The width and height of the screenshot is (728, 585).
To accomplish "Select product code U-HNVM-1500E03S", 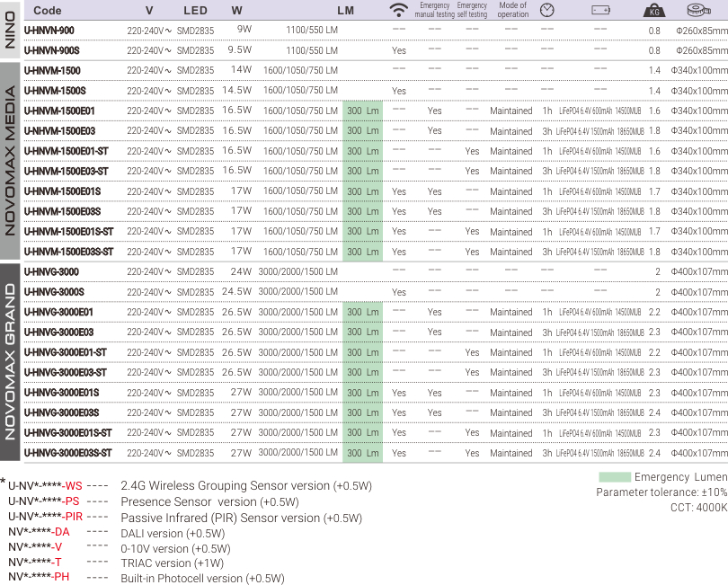I will coord(62,211).
